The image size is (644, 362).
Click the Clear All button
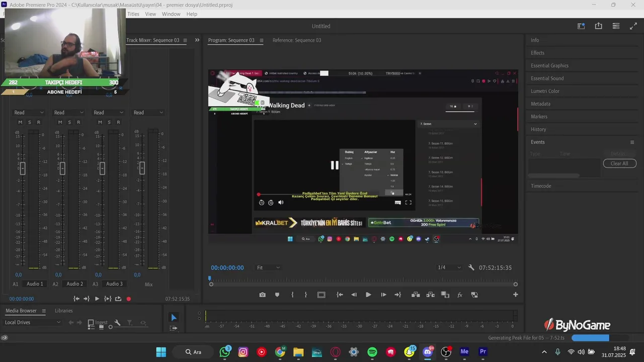pos(619,163)
